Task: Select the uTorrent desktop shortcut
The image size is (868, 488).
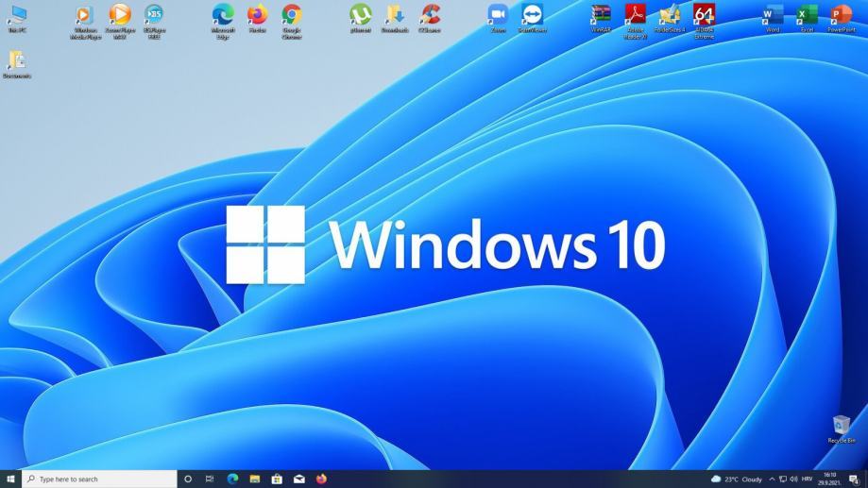Action: tap(361, 19)
